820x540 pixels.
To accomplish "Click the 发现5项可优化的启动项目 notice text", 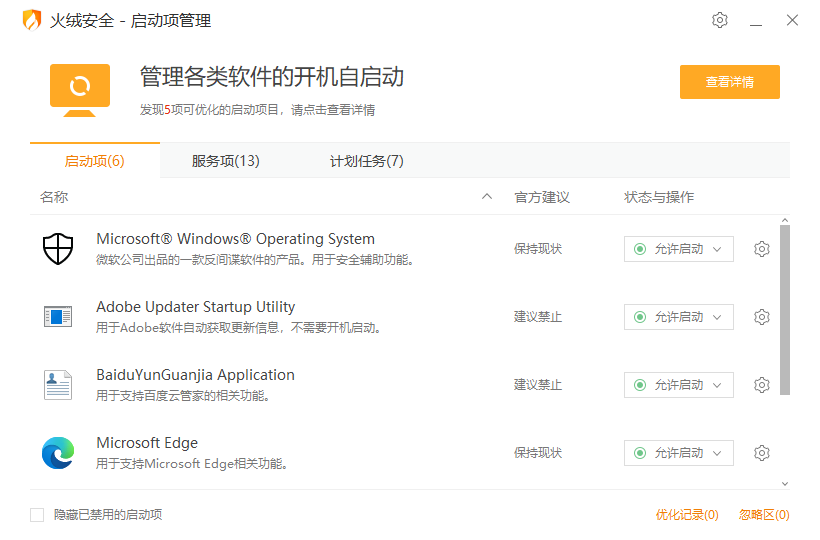I will coord(257,110).
